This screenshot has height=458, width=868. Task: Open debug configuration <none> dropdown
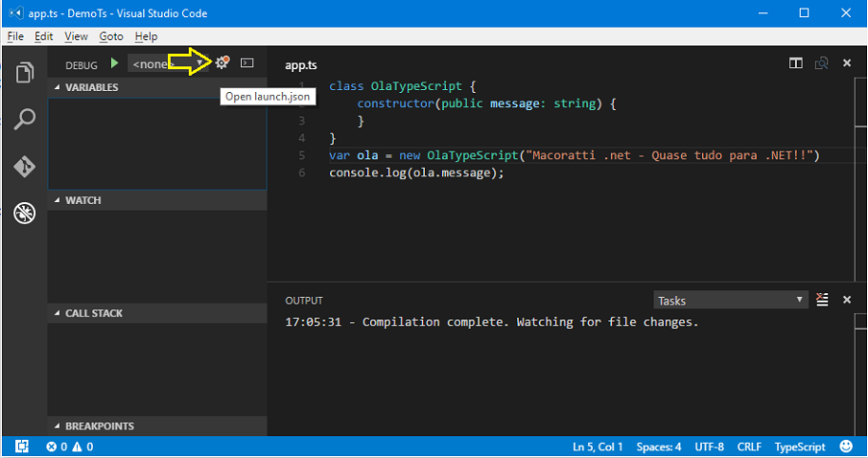(168, 63)
